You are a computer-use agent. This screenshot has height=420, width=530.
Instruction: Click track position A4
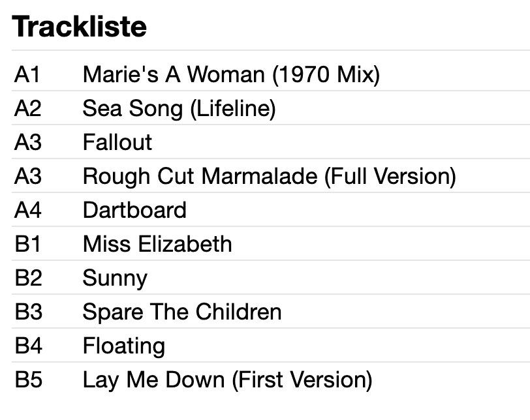click(x=27, y=210)
